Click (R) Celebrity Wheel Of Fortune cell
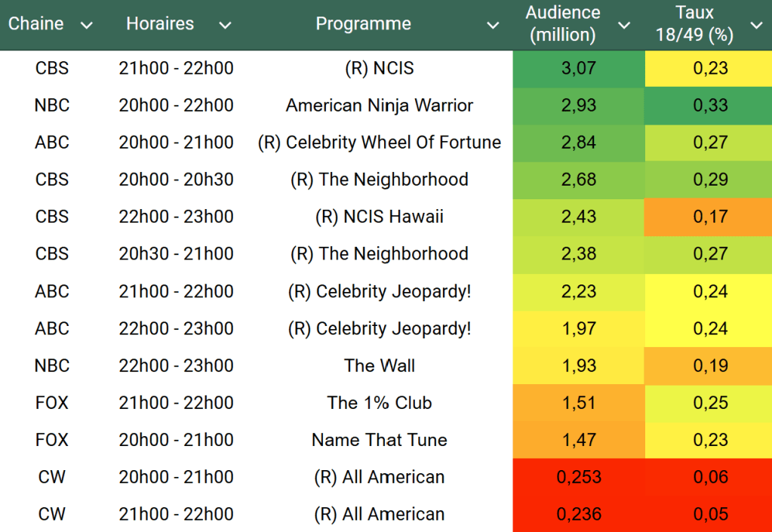The width and height of the screenshot is (772, 532). tap(379, 143)
